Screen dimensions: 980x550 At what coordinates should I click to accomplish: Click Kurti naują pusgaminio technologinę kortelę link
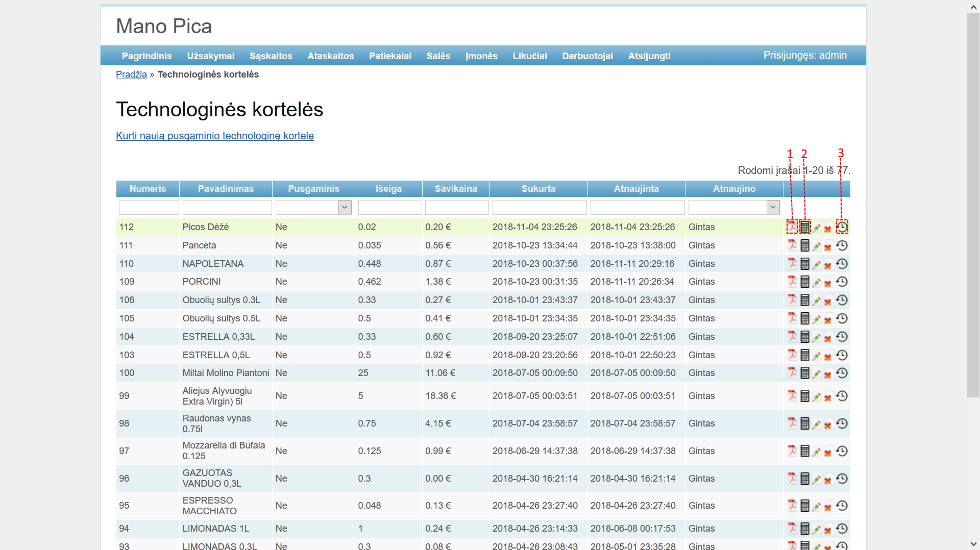pyautogui.click(x=214, y=136)
